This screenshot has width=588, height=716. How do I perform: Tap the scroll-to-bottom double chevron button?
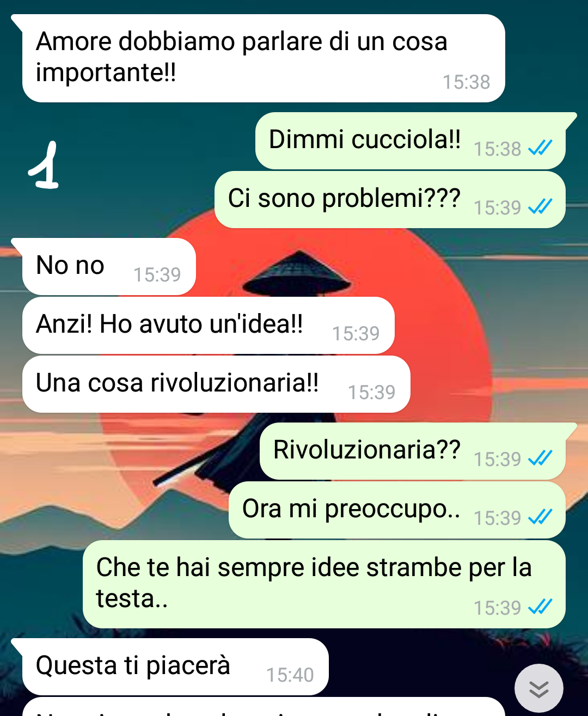click(539, 688)
